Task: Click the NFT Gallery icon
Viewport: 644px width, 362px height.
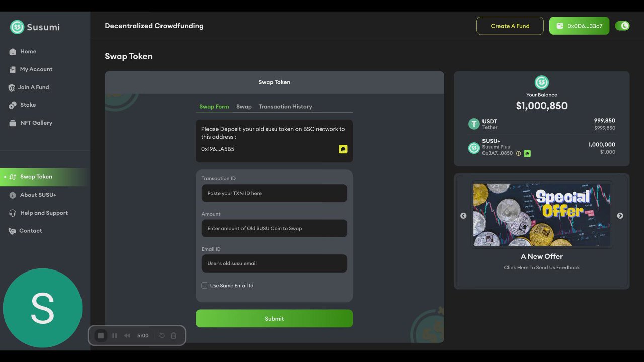Action: coord(13,123)
